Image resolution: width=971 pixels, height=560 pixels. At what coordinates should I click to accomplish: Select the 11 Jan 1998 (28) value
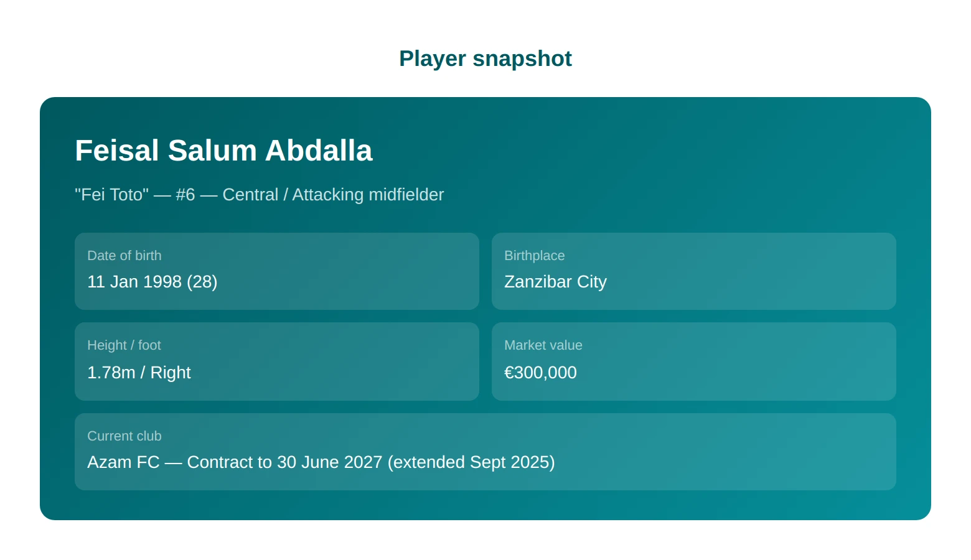pyautogui.click(x=152, y=282)
